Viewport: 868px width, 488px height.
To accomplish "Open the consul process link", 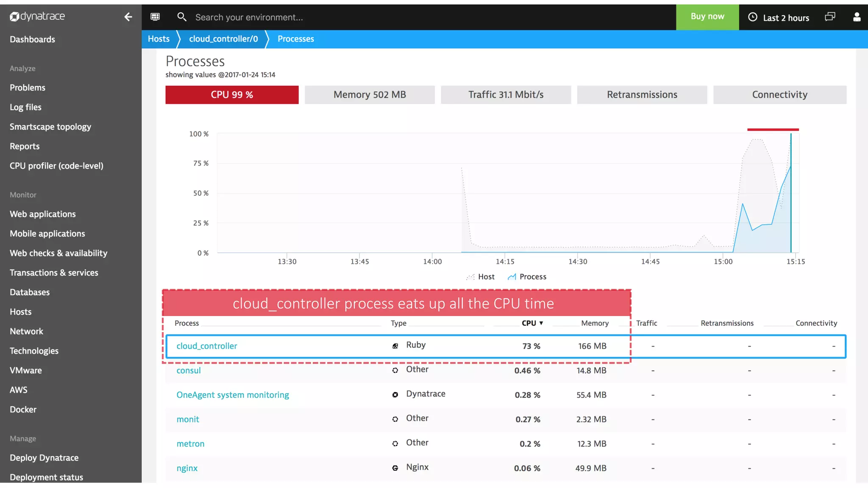I will (189, 371).
